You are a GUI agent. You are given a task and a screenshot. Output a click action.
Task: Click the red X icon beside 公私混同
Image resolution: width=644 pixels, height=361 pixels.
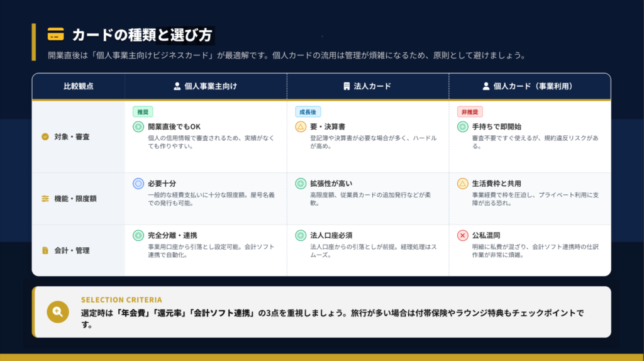tap(462, 235)
